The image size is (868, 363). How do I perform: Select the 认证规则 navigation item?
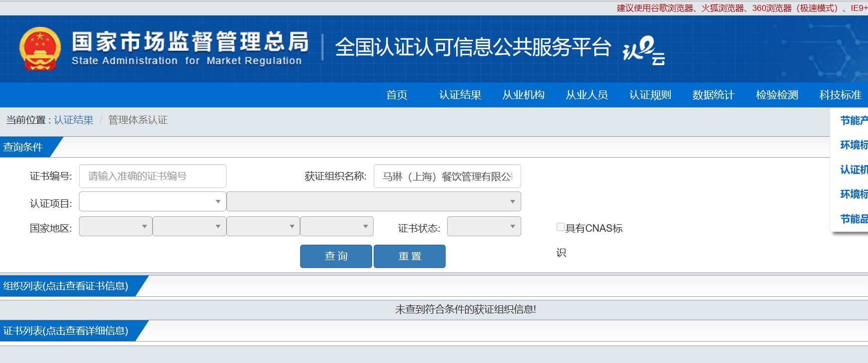650,95
